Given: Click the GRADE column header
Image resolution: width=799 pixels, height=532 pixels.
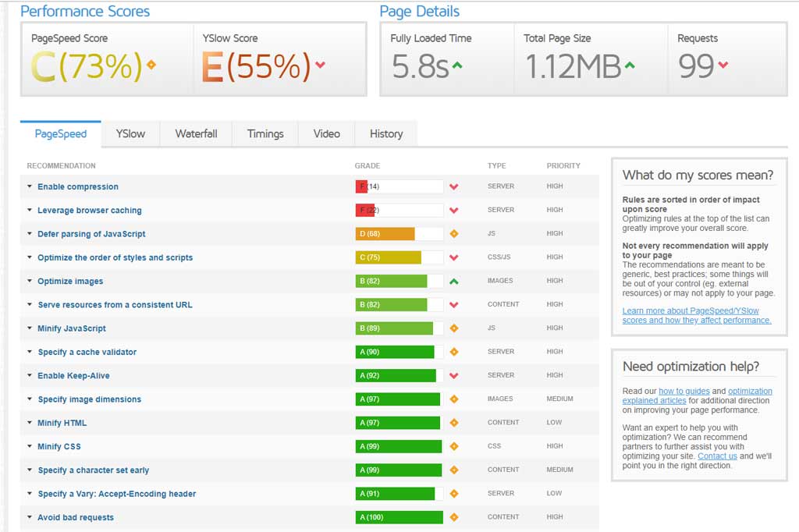Looking at the screenshot, I should 368,165.
